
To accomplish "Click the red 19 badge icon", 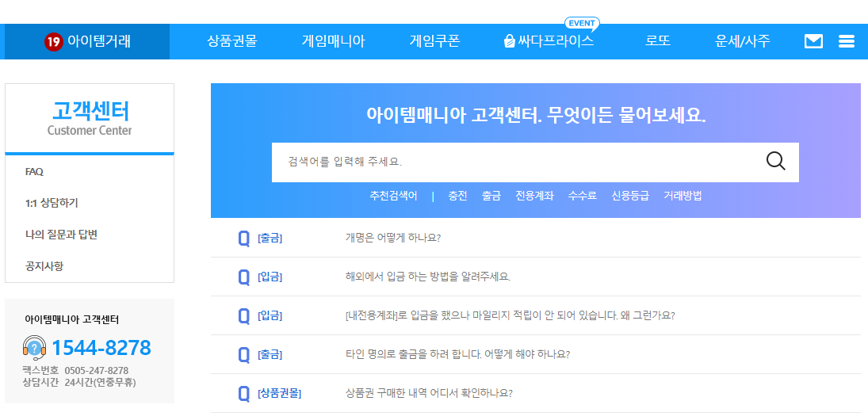I will (53, 41).
